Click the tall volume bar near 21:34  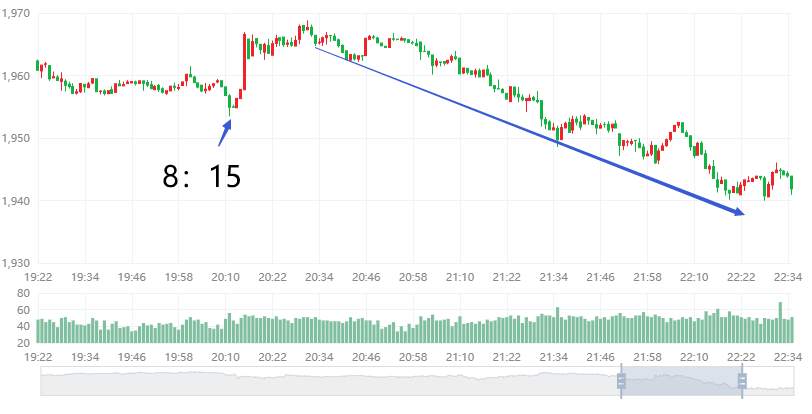558,325
